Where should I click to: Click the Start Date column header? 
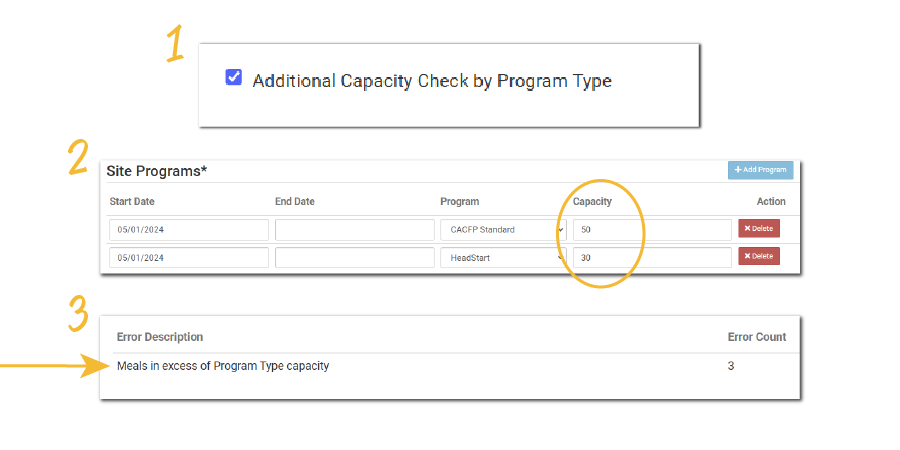(134, 201)
